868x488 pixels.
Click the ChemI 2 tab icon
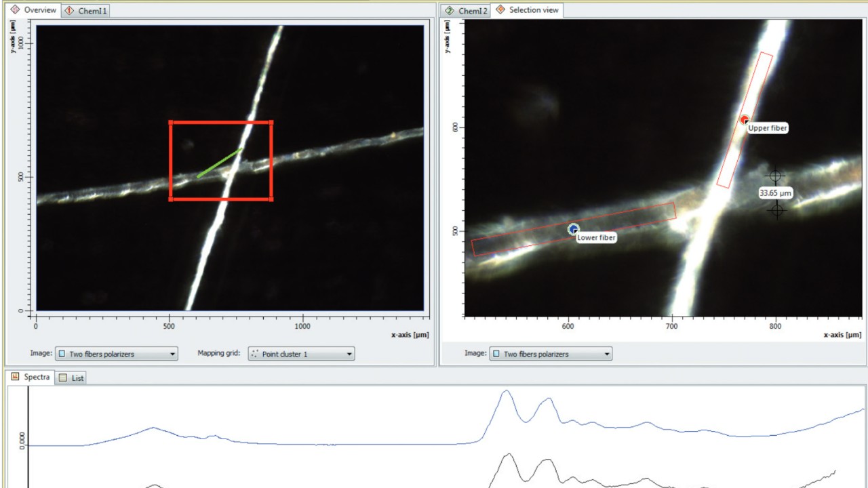[450, 11]
